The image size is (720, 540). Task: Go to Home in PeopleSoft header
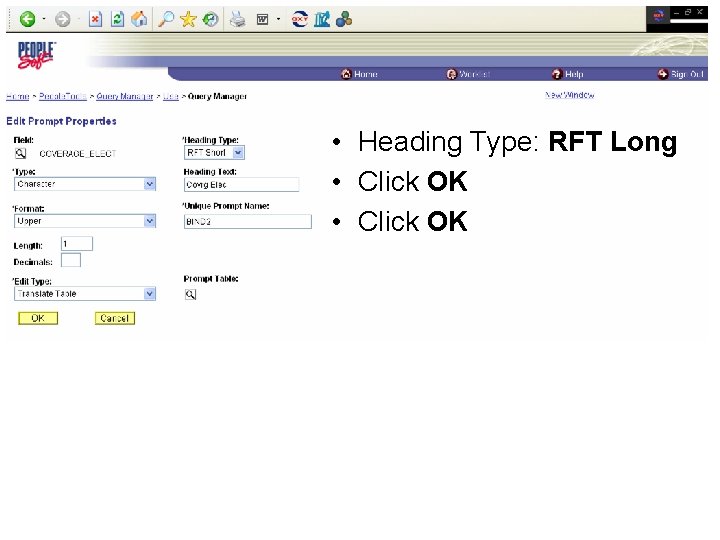point(360,74)
